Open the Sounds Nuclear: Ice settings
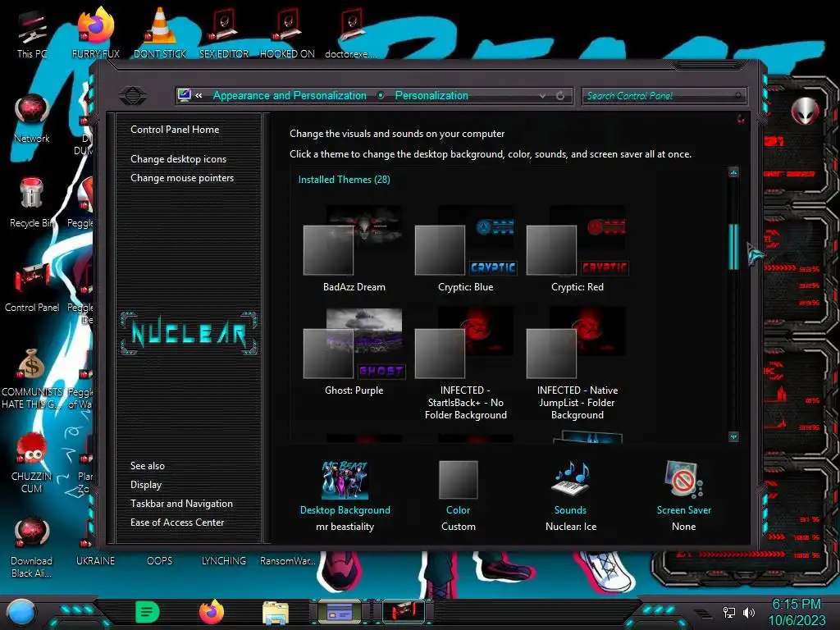 point(571,496)
